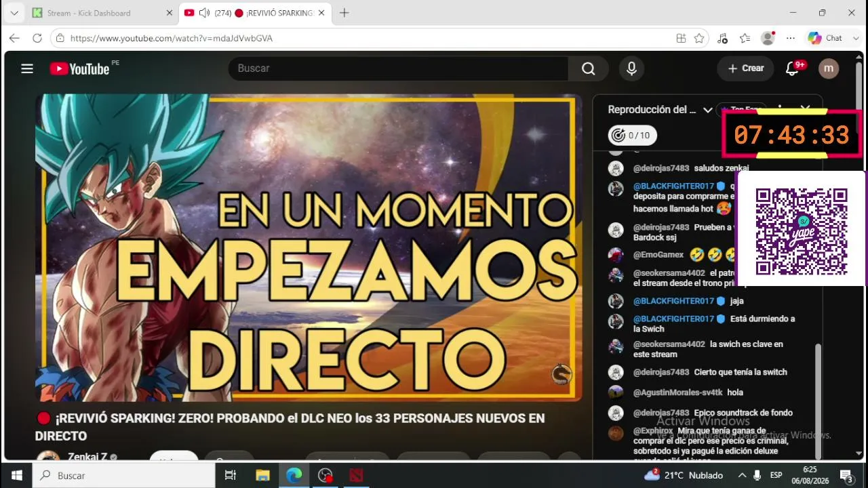This screenshot has width=868, height=488.
Task: Go to YouTube home via logo
Action: 80,68
